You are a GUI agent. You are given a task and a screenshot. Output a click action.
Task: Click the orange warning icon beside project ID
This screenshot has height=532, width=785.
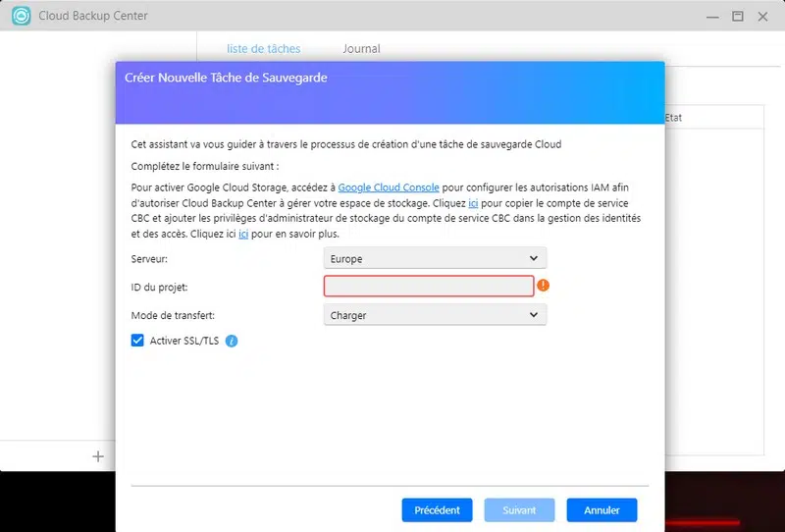[x=544, y=286]
